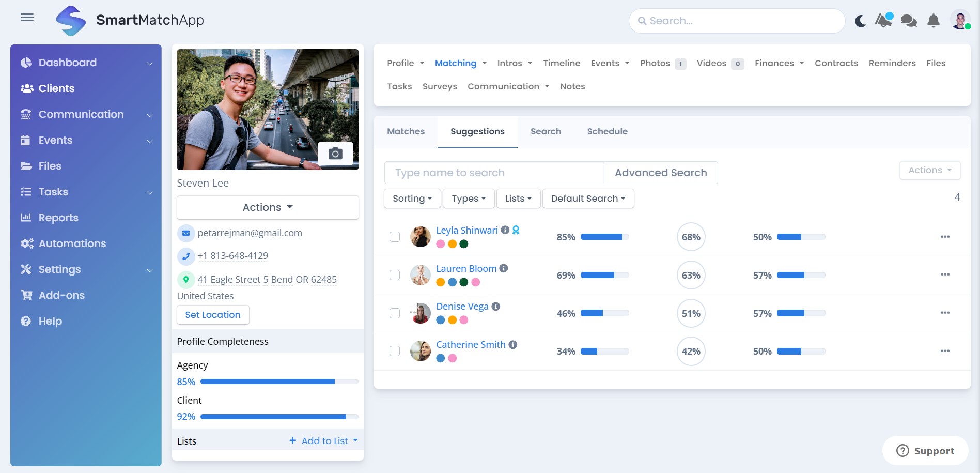Open the Sorting dropdown
The width and height of the screenshot is (980, 473).
pos(412,198)
